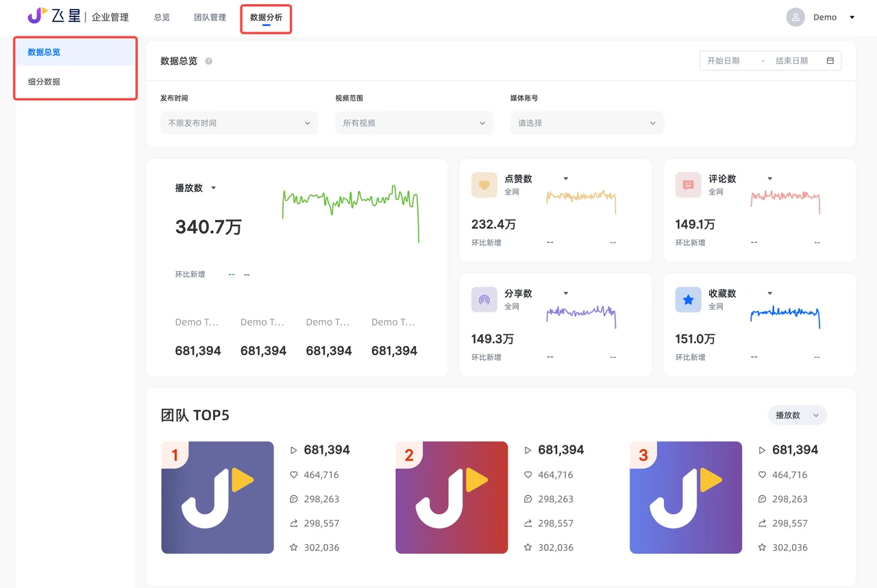Click the 分享数 share metric icon
Viewport: 877px width, 588px height.
click(484, 299)
